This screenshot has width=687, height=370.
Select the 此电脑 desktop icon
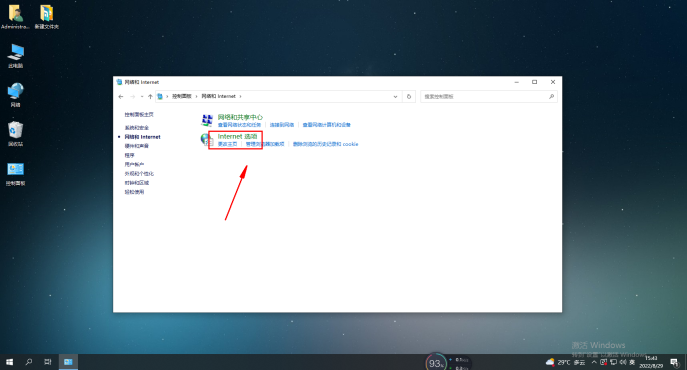(15, 56)
